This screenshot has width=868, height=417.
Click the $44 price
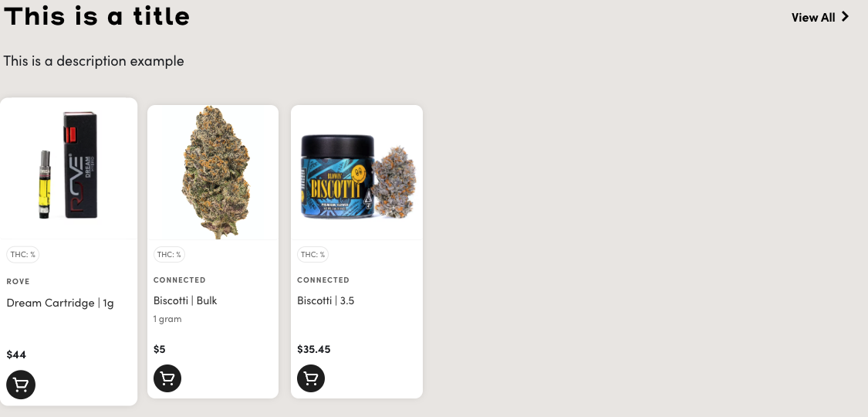(16, 354)
